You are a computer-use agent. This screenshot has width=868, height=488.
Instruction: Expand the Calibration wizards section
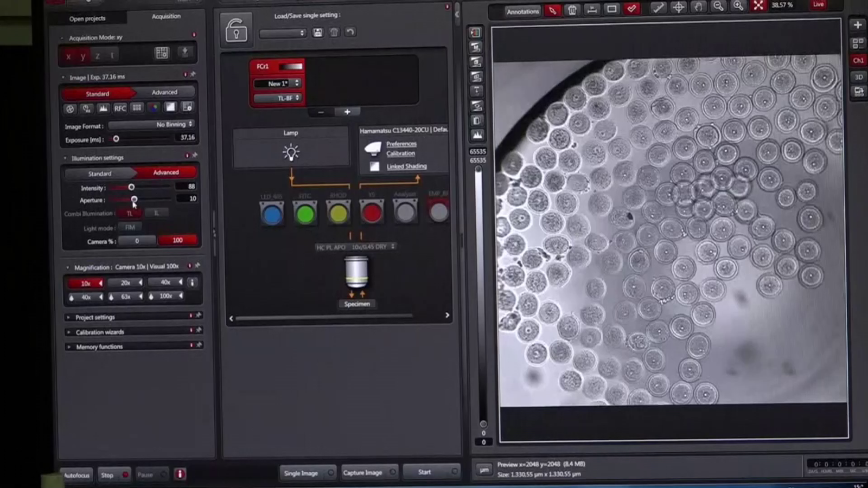100,332
